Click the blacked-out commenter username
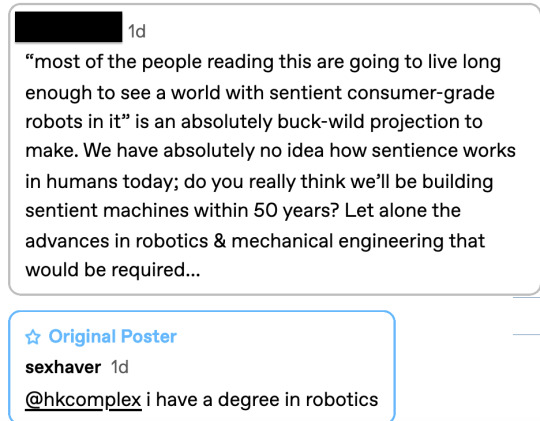The width and height of the screenshot is (540, 421). [x=69, y=27]
